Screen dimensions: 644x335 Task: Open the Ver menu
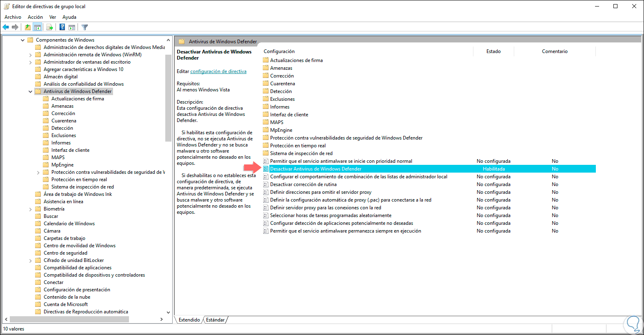(53, 17)
